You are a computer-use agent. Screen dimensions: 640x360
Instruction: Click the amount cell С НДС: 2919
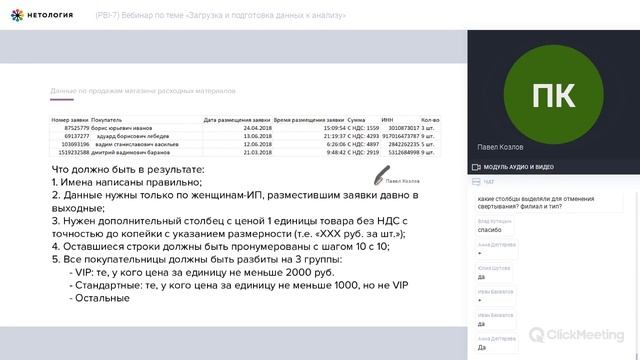point(363,153)
